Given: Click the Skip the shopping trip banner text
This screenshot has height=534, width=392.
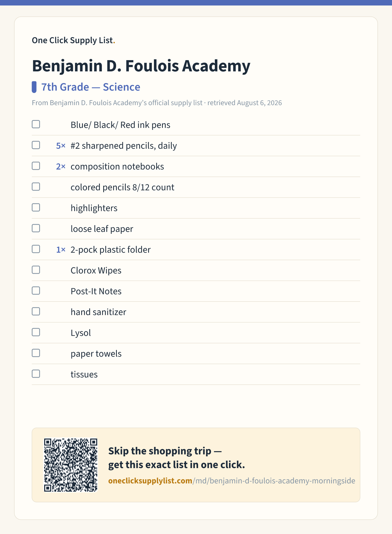Looking at the screenshot, I should point(176,458).
